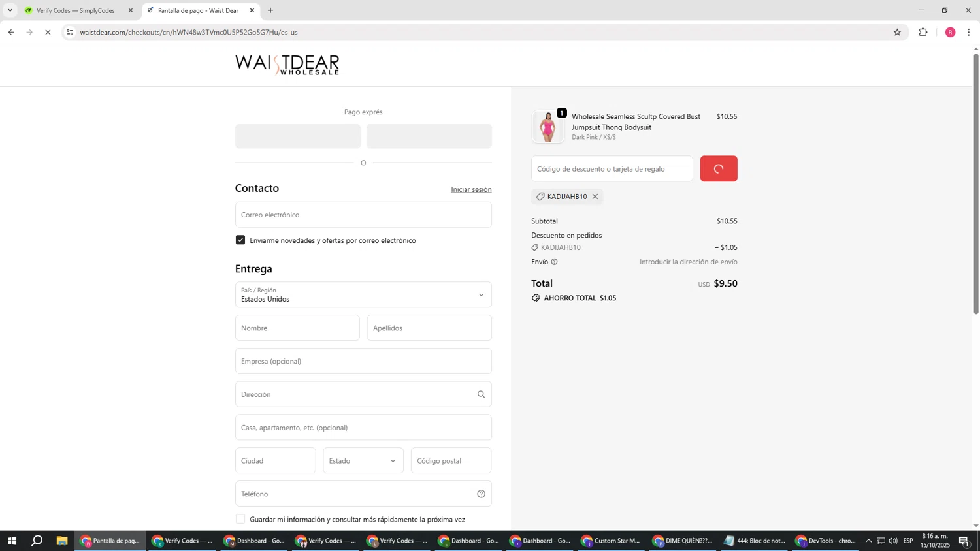Open File Explorer from taskbar

(62, 541)
